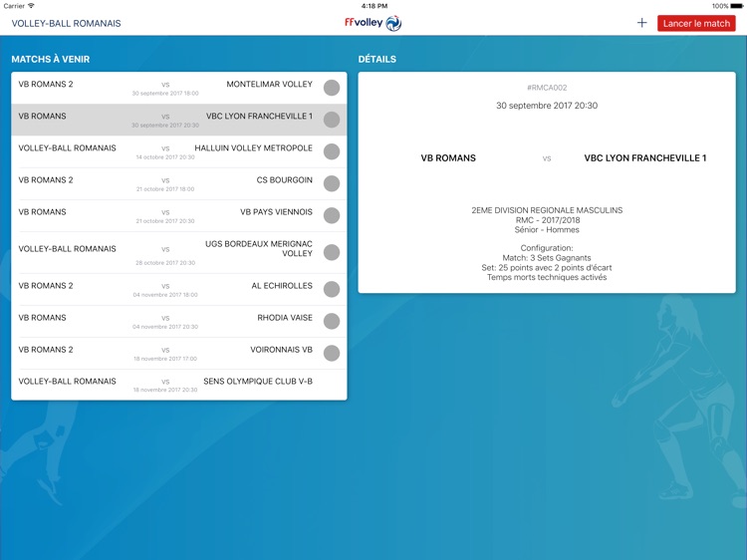Click the MATCHS À VENIR heading
This screenshot has height=560, width=747.
(x=51, y=59)
